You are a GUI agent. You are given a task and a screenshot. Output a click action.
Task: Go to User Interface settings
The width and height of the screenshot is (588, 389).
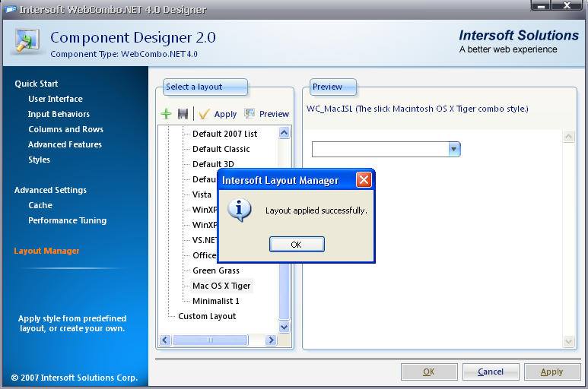click(56, 99)
